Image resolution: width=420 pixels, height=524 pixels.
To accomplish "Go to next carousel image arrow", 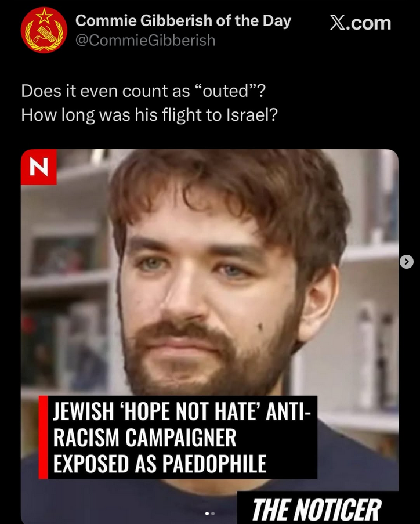I will 406,262.
